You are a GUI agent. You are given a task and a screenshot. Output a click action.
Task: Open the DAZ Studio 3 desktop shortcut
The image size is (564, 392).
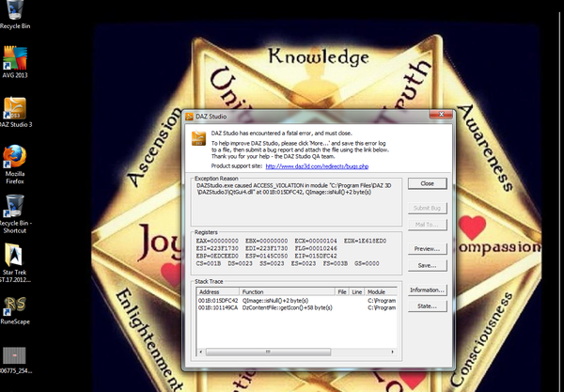pos(15,112)
